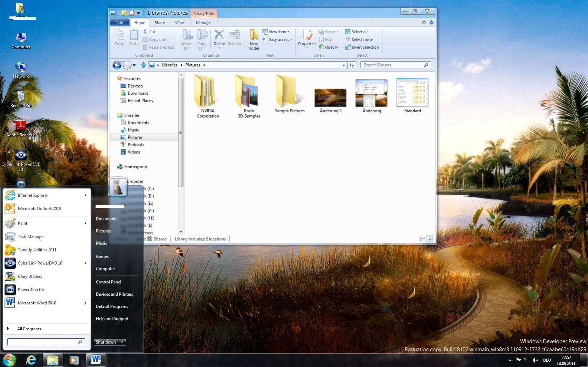The width and height of the screenshot is (588, 367).
Task: Open the Manage ribbon tab
Action: pos(203,23)
